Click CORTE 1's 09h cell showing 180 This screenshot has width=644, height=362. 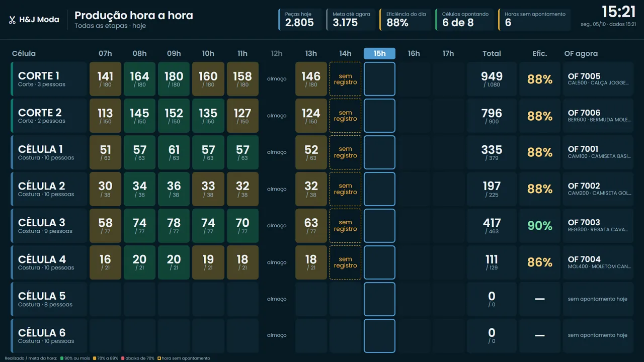[x=174, y=79]
